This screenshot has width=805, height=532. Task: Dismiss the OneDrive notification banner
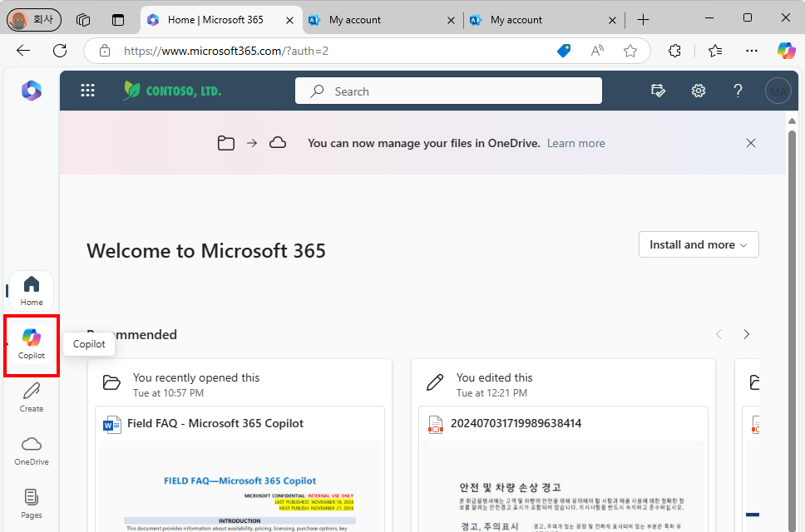tap(751, 143)
